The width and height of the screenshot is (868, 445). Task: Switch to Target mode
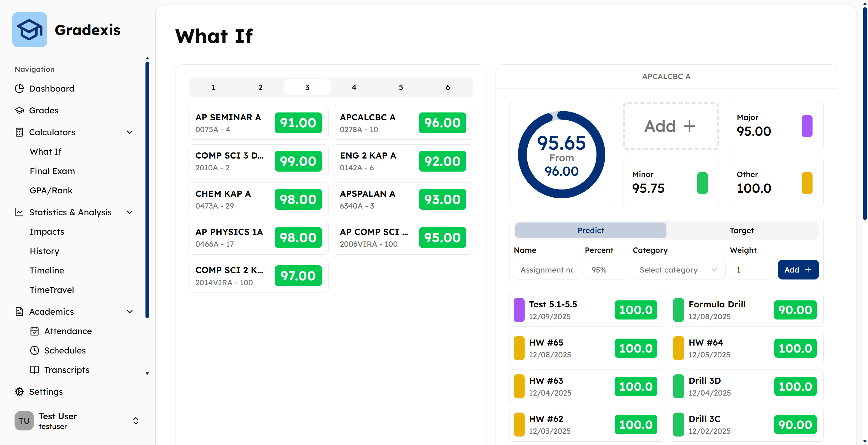coord(741,230)
